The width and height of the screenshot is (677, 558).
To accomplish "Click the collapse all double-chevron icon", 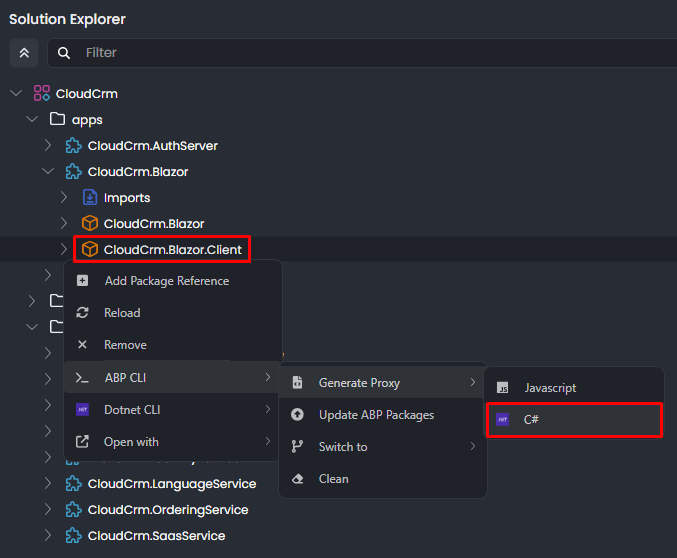I will [24, 53].
